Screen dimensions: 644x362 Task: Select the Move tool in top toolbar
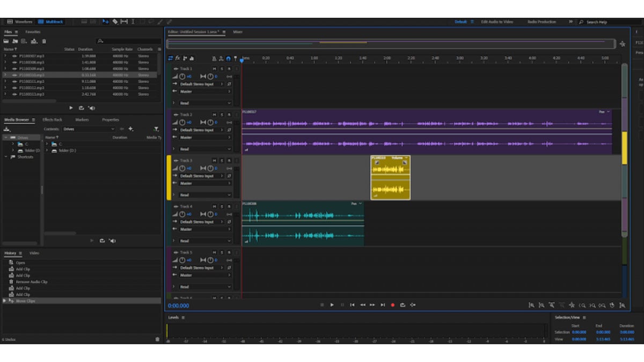pos(106,22)
